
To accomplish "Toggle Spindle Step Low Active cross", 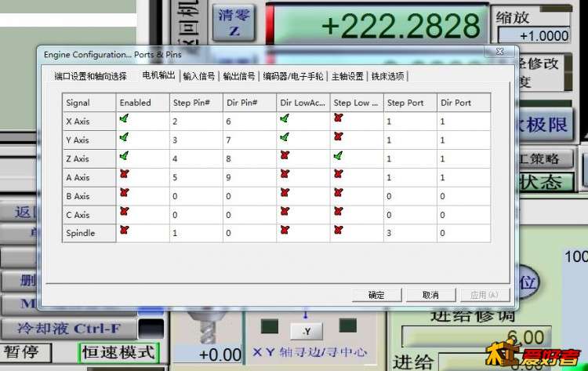I will coord(338,230).
